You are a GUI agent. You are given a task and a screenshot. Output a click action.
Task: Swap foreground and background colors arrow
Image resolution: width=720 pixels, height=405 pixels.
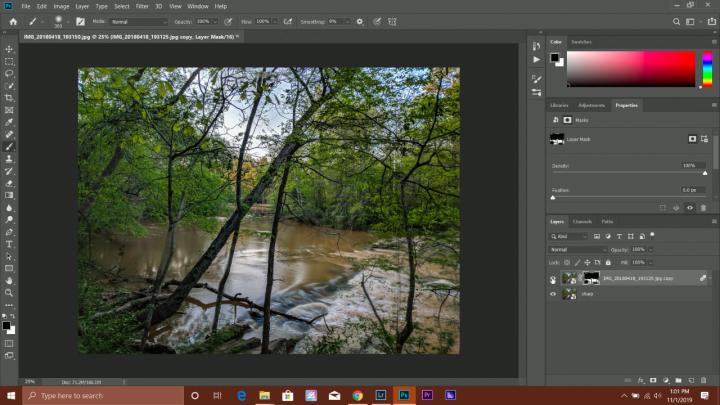pos(12,316)
